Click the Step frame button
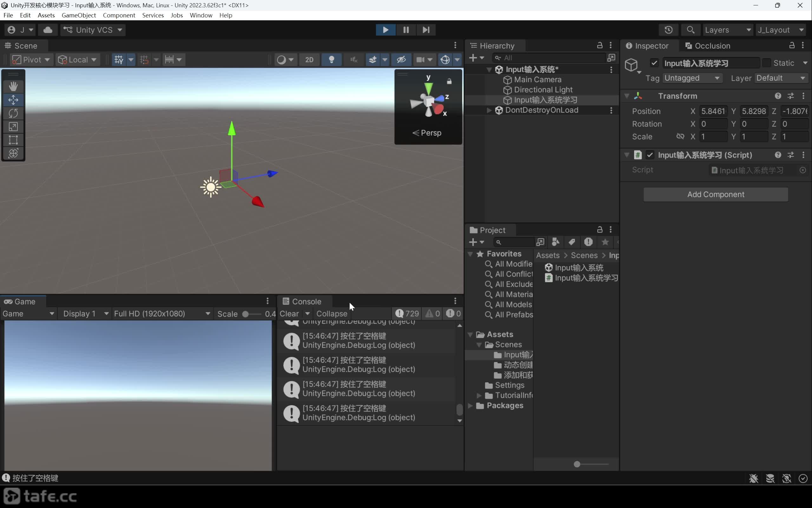The height and width of the screenshot is (508, 812). [426, 30]
